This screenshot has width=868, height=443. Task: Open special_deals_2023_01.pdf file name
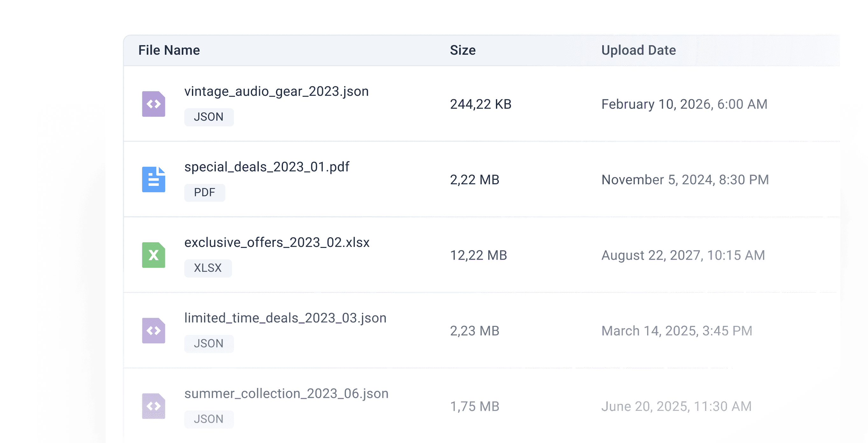click(x=266, y=167)
